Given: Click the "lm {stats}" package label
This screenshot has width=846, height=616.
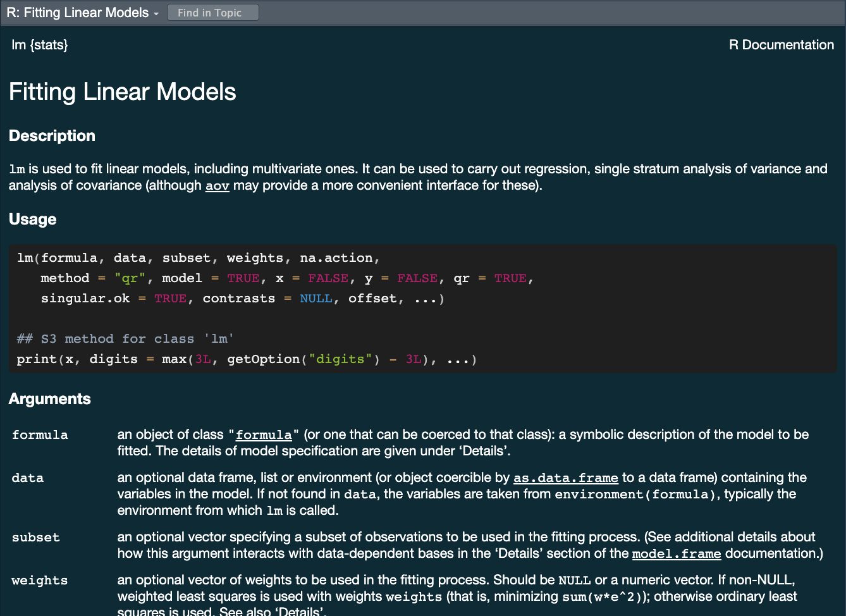Looking at the screenshot, I should pyautogui.click(x=39, y=45).
